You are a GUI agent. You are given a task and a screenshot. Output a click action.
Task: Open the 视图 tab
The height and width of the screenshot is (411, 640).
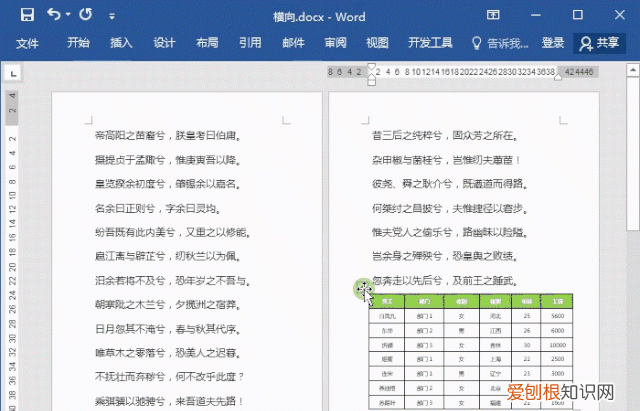click(x=377, y=43)
